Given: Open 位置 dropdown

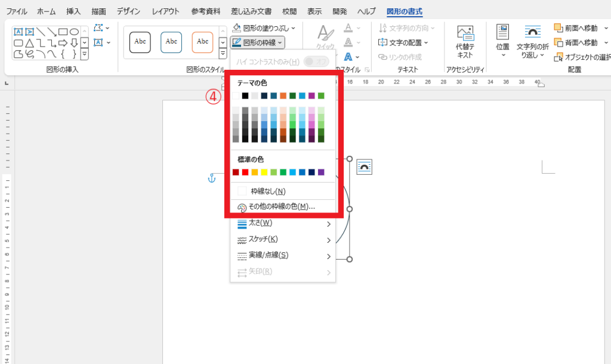Looking at the screenshot, I should pos(502,41).
